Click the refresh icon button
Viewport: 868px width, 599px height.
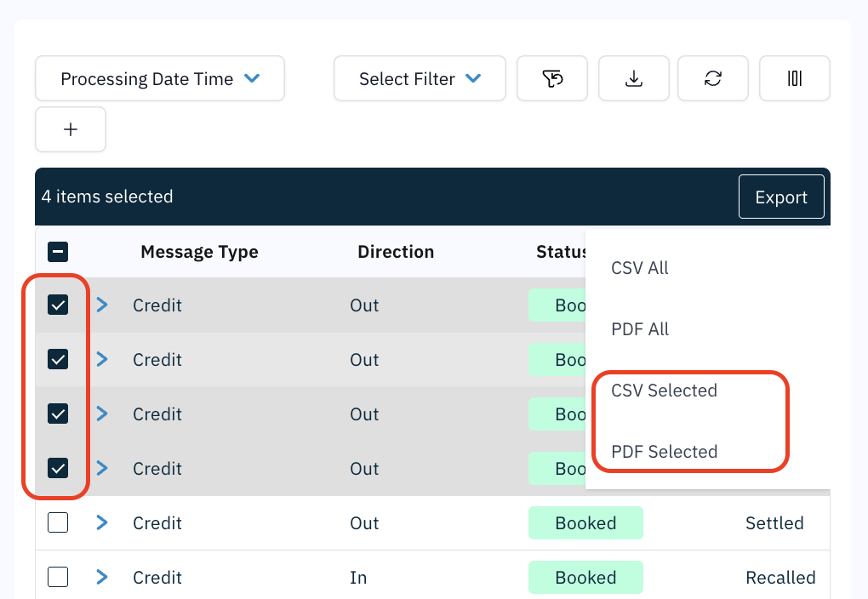(x=712, y=79)
